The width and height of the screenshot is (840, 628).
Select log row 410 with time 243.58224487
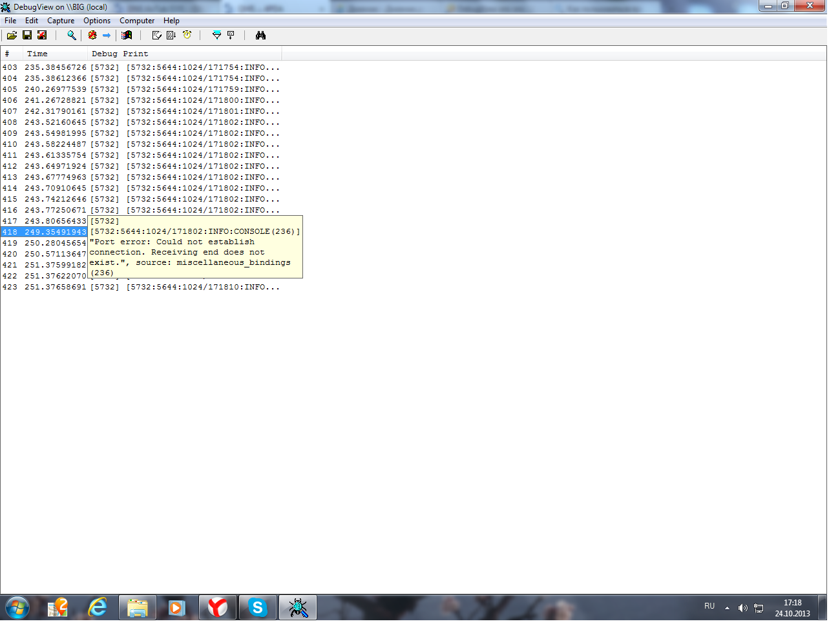tap(142, 144)
